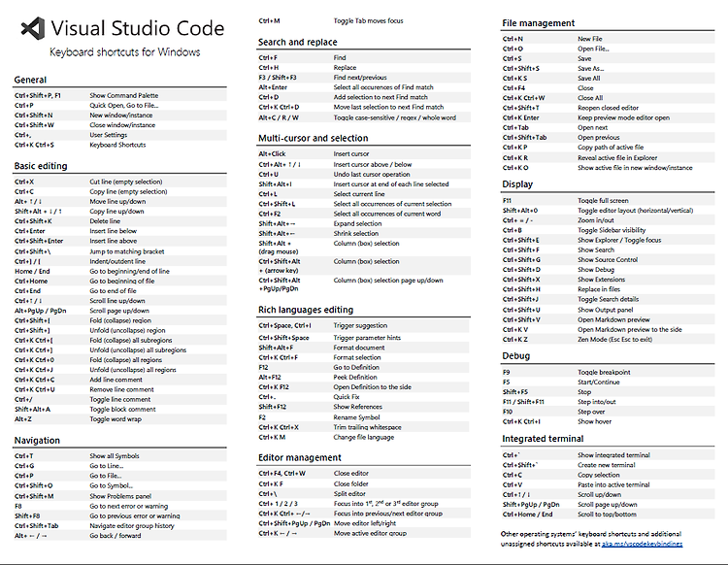Viewport: 728px width, 565px height.
Task: Select the 'Delete line' entry
Action: pyautogui.click(x=105, y=221)
